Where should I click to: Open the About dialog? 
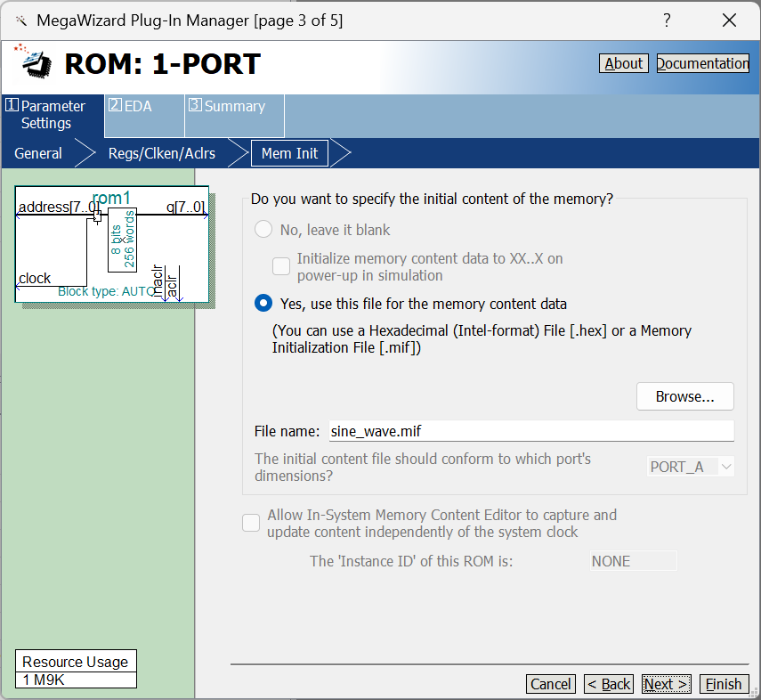623,63
